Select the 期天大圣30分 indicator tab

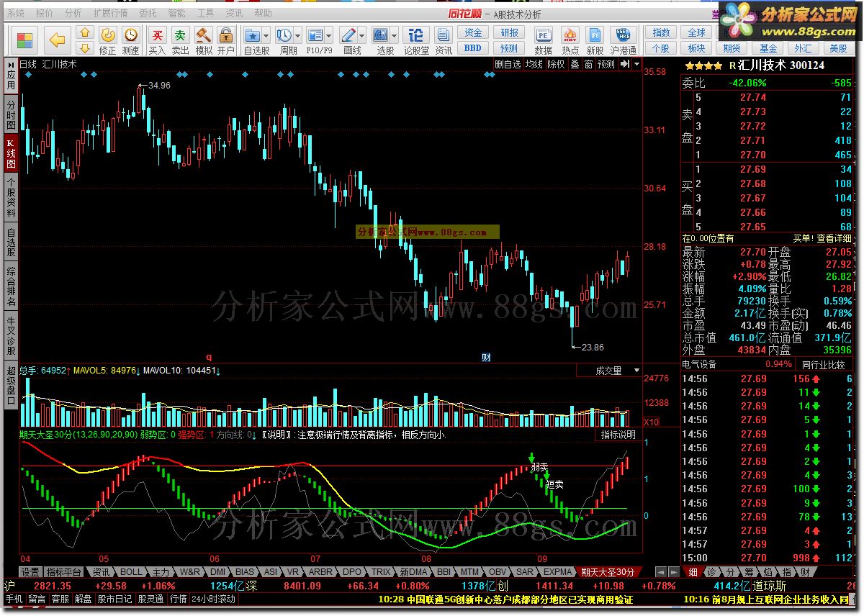coord(608,572)
